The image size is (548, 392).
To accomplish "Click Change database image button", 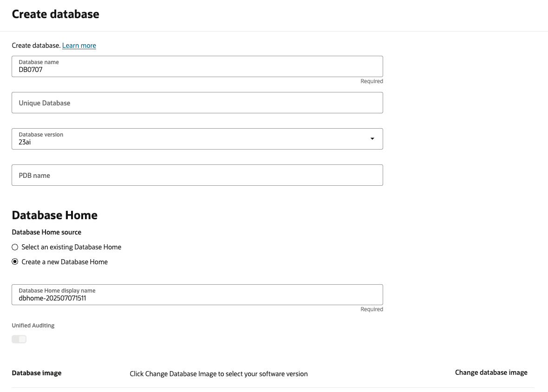I will (x=491, y=372).
